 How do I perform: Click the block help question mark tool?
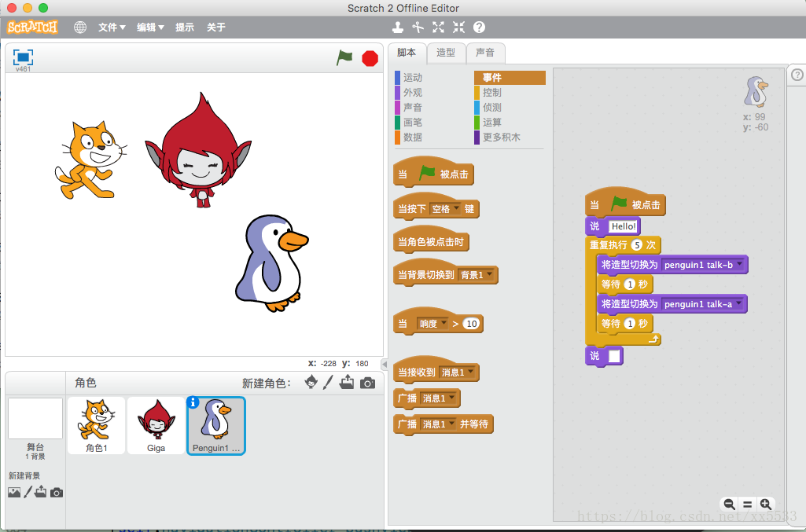coord(479,28)
